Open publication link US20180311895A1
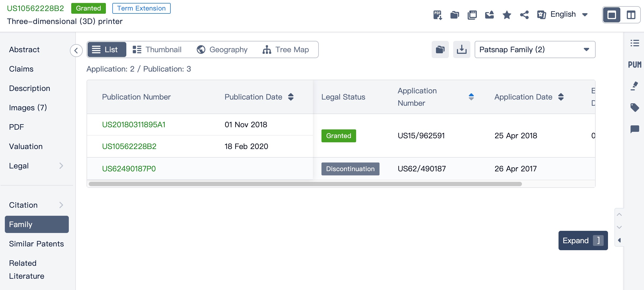The width and height of the screenshot is (644, 290). [x=134, y=125]
